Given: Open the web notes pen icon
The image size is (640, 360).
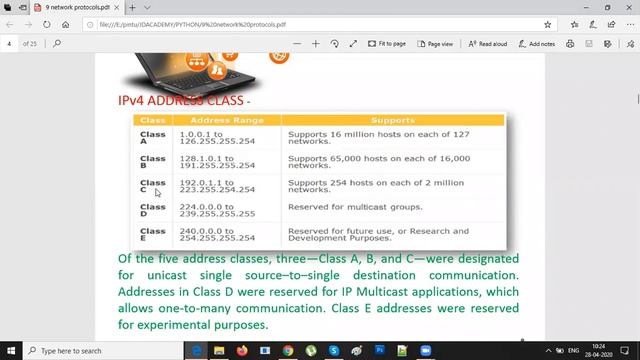Looking at the screenshot, I should (593, 24).
